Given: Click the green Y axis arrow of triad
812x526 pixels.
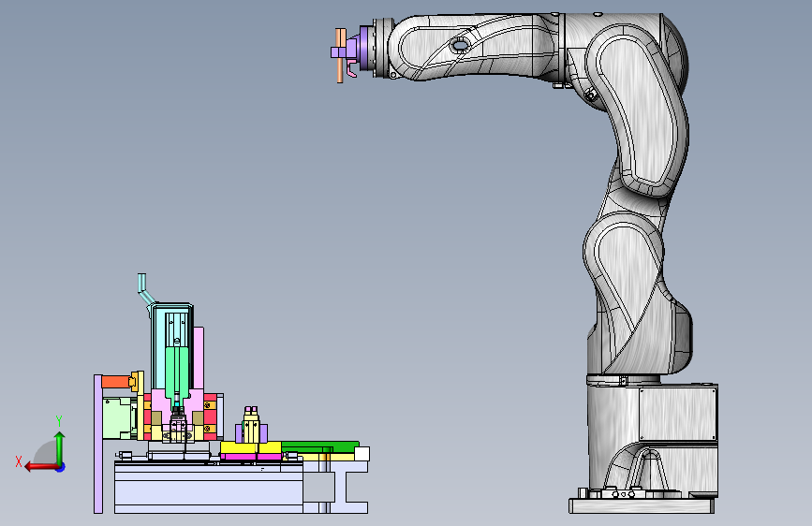Looking at the screenshot, I should (x=60, y=447).
